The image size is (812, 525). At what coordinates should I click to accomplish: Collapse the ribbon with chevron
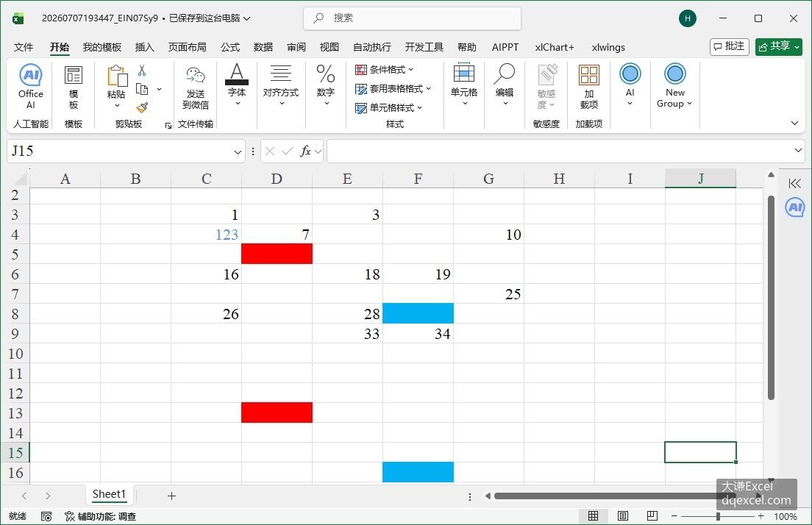pos(794,124)
